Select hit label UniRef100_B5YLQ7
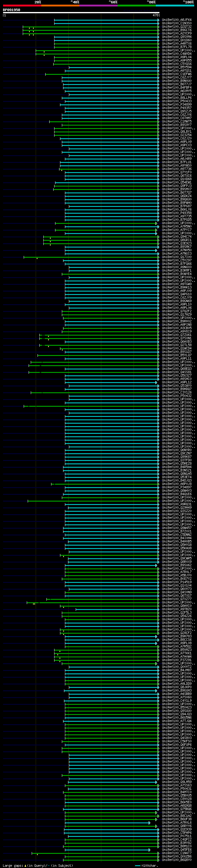197x868 pixels. [177, 355]
